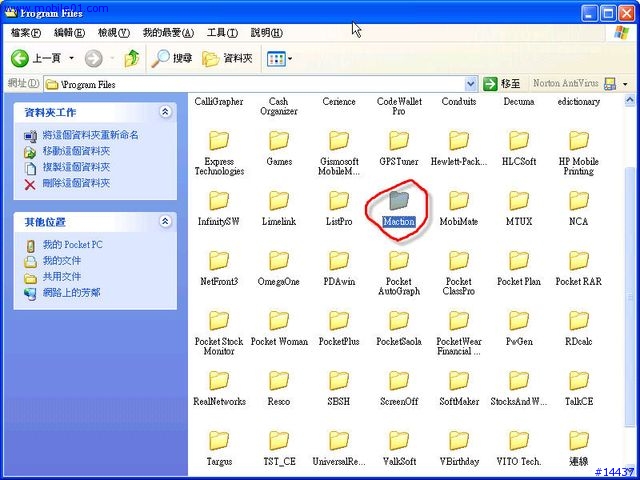Click the Cash Organizer folder label
The width and height of the screenshot is (640, 480).
279,106
